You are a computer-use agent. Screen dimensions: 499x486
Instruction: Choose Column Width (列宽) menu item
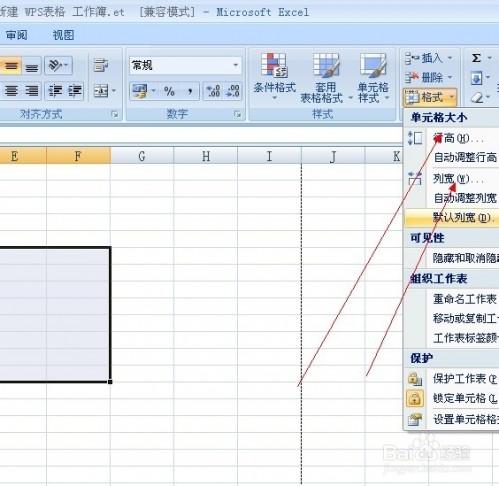pyautogui.click(x=452, y=179)
